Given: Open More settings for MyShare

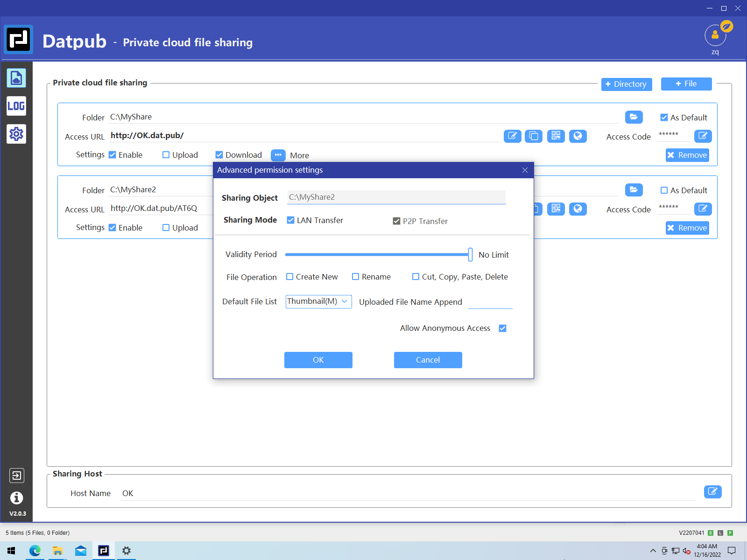Looking at the screenshot, I should pos(278,155).
